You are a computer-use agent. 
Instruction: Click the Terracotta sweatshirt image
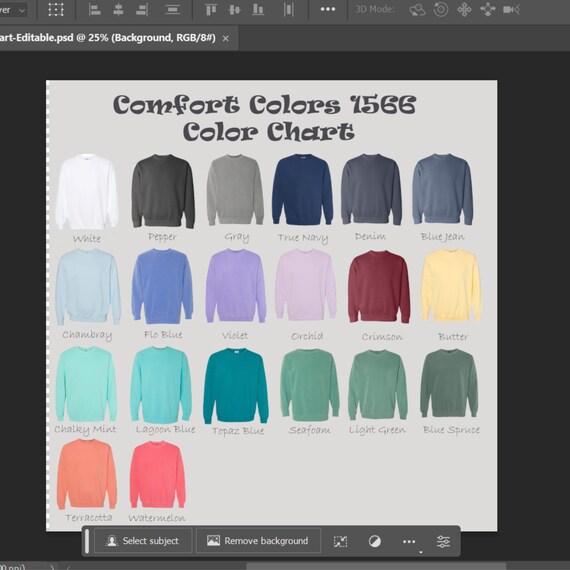[87, 474]
